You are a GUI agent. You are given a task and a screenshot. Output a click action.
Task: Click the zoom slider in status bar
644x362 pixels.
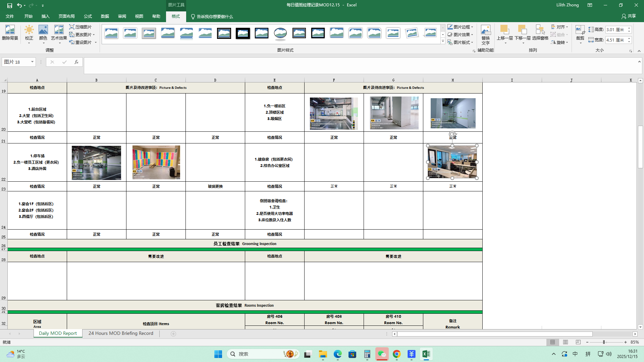[604, 342]
